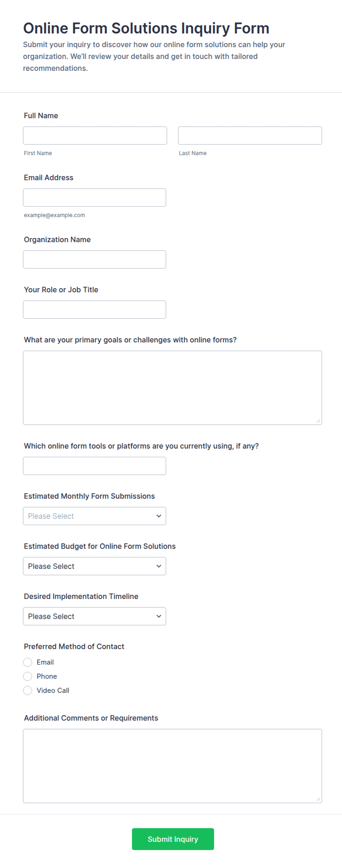Image resolution: width=342 pixels, height=868 pixels.
Task: Click the Organization Name text box
Action: (x=95, y=259)
